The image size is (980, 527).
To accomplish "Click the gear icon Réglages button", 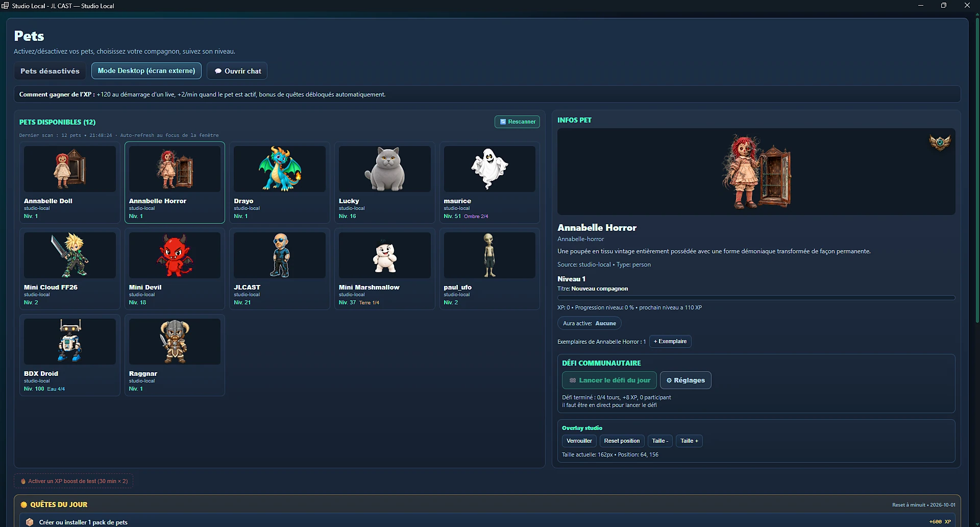I will click(685, 380).
